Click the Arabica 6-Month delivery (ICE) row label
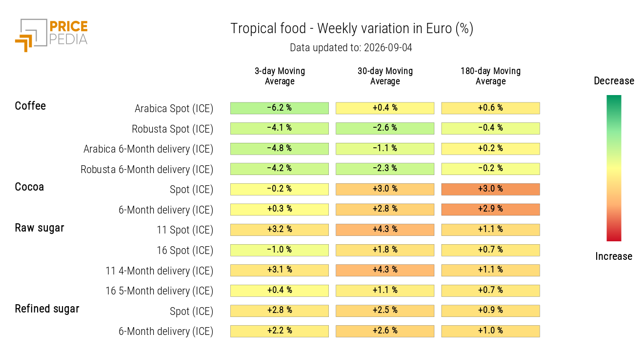 pos(148,149)
